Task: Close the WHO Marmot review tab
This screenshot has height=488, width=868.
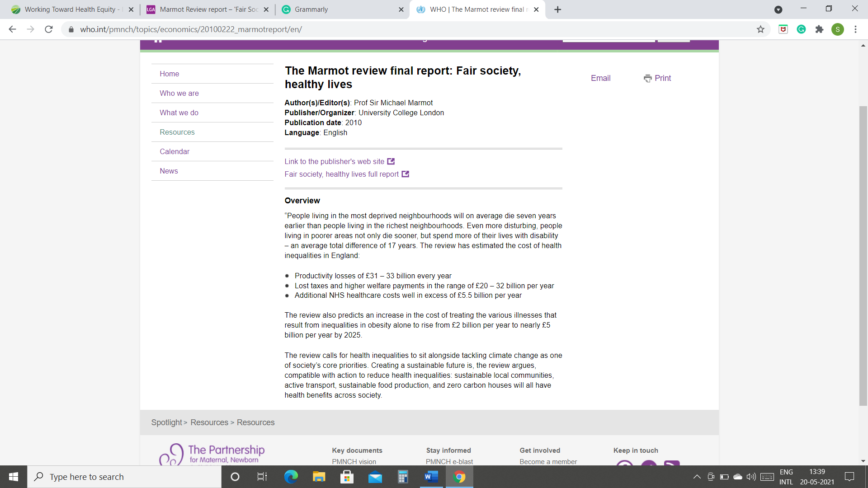Action: click(536, 9)
